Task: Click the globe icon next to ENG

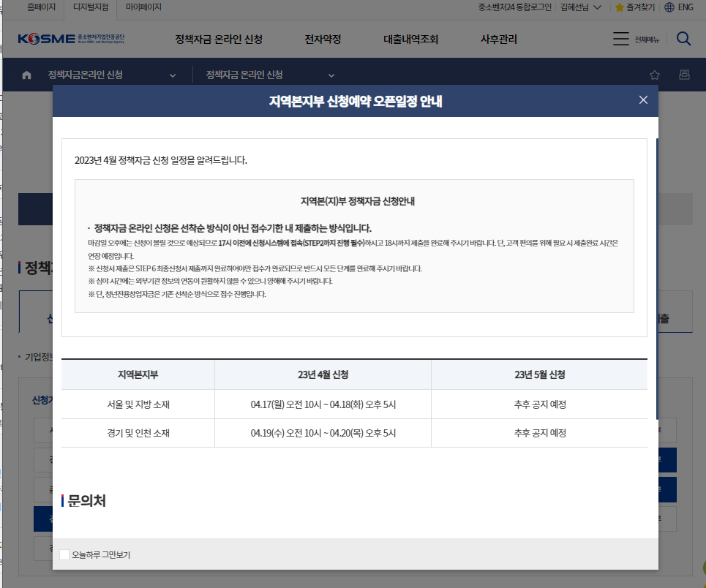Action: [670, 8]
